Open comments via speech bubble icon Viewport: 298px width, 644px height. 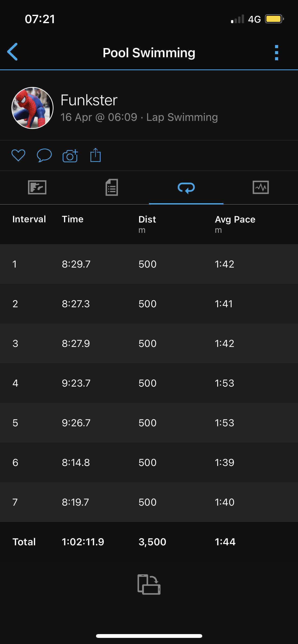[x=44, y=155]
